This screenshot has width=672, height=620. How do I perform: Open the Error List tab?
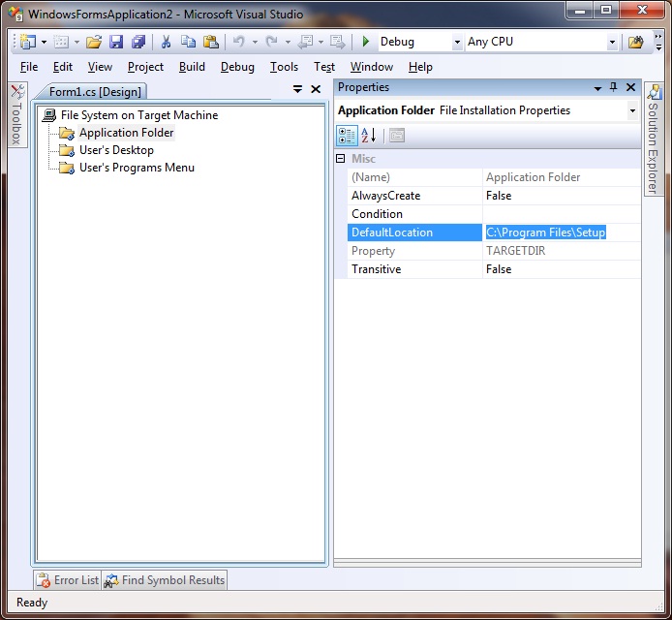click(x=67, y=580)
